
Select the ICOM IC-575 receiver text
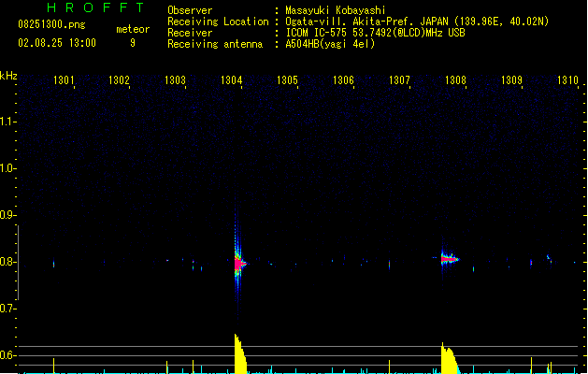375,33
